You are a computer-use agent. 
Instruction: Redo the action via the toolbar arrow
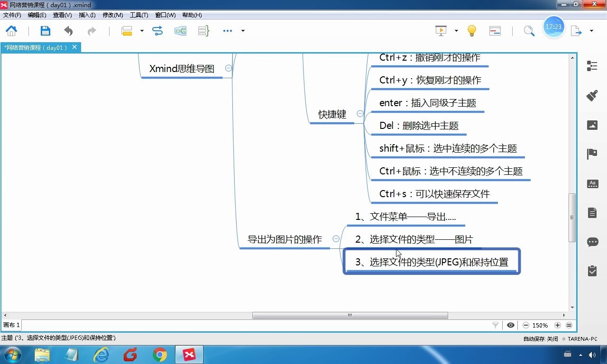coord(92,31)
